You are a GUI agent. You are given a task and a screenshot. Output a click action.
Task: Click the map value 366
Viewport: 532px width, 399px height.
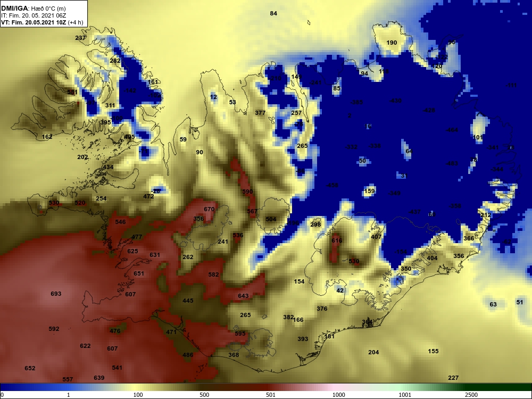(x=469, y=238)
